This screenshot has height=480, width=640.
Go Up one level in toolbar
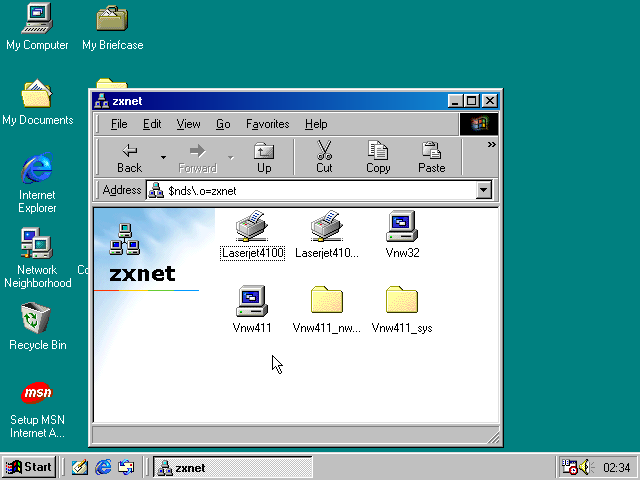click(264, 158)
